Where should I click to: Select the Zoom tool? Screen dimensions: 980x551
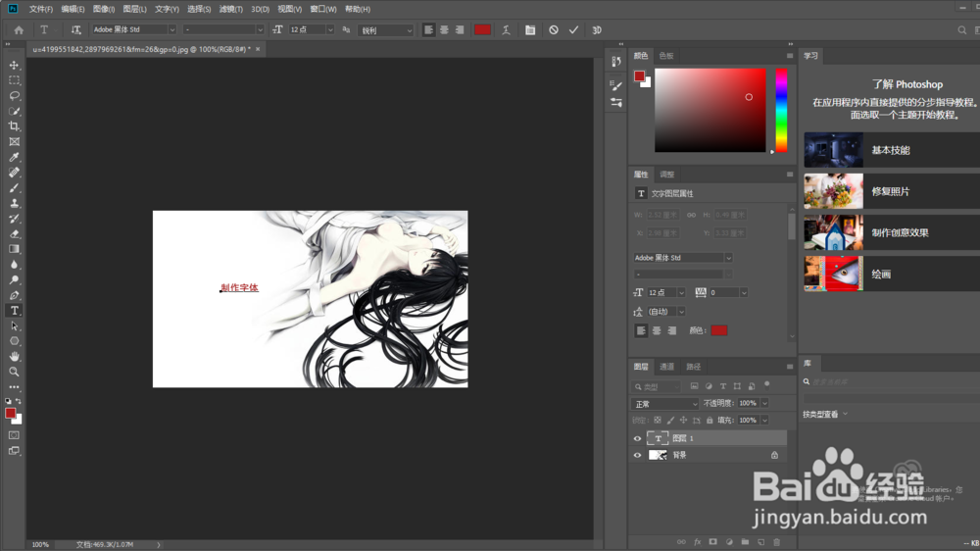[x=14, y=373]
